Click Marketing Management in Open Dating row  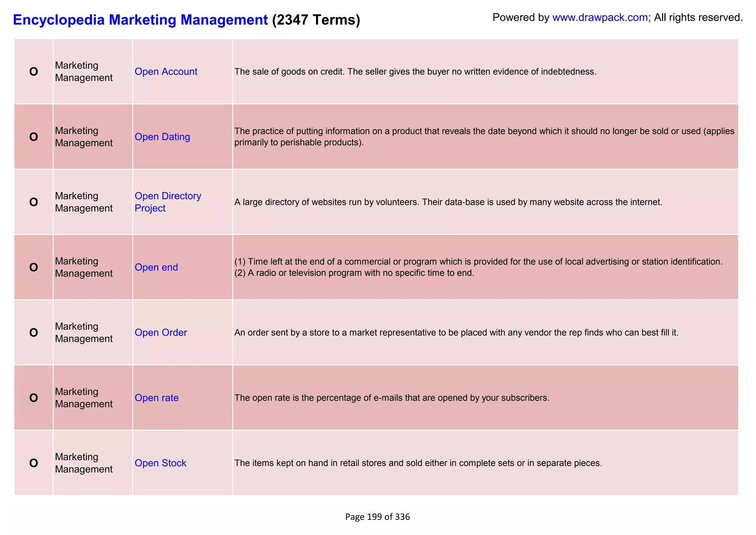[84, 137]
